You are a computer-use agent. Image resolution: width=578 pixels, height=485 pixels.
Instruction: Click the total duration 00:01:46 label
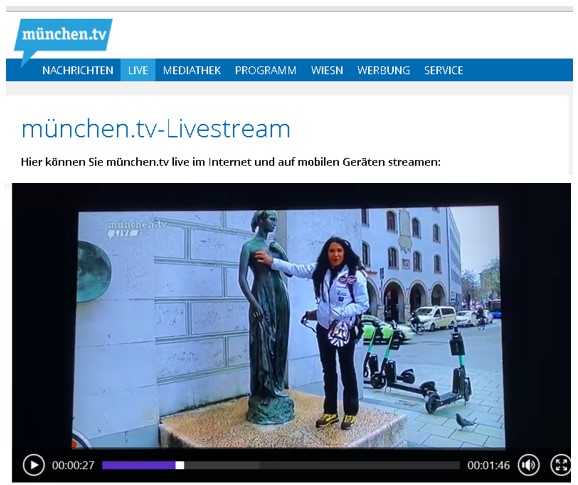[488, 465]
